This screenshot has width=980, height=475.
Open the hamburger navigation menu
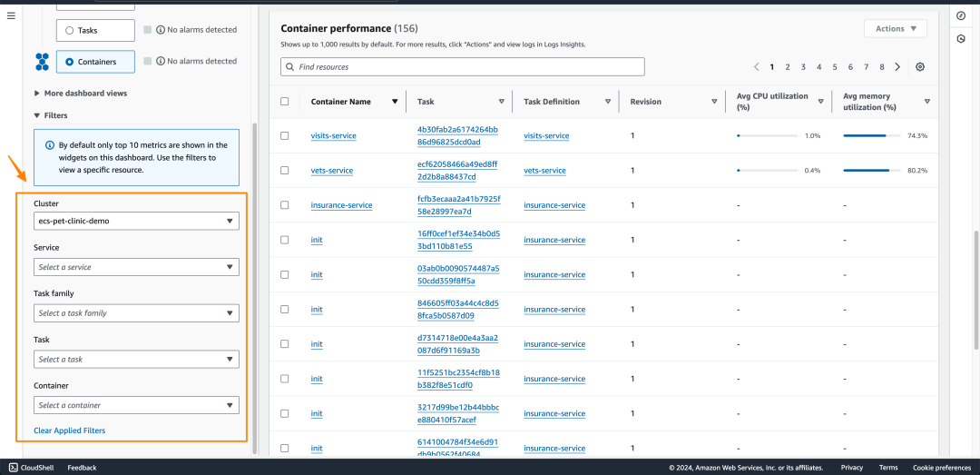pos(11,15)
